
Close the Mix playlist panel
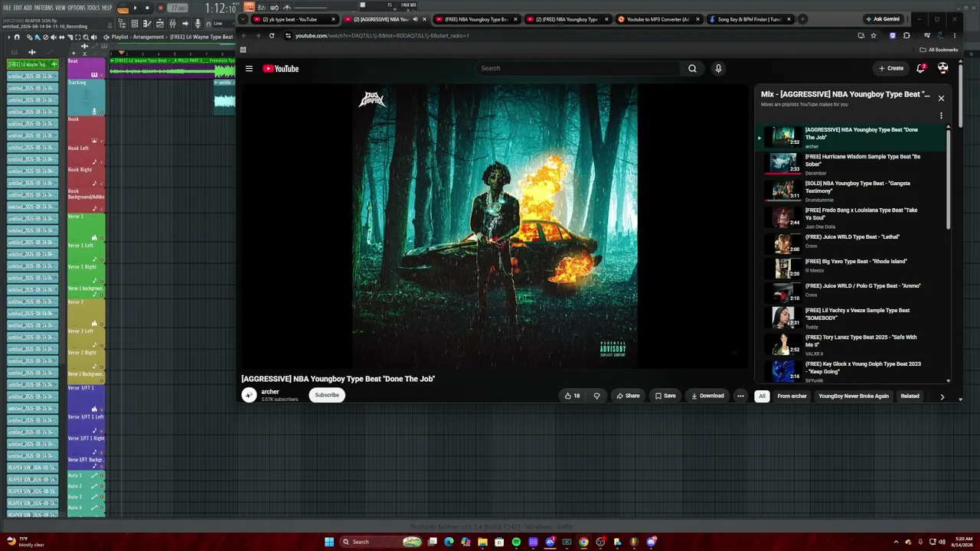(941, 98)
